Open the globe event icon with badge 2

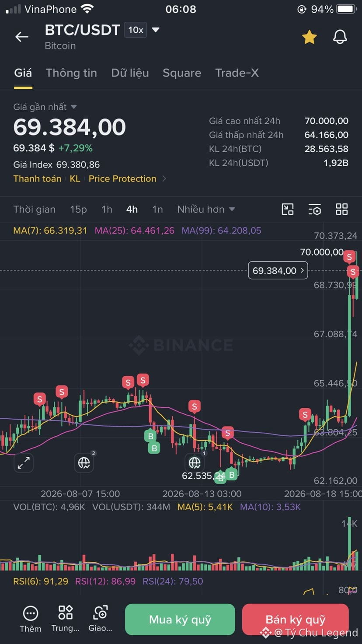click(x=84, y=462)
